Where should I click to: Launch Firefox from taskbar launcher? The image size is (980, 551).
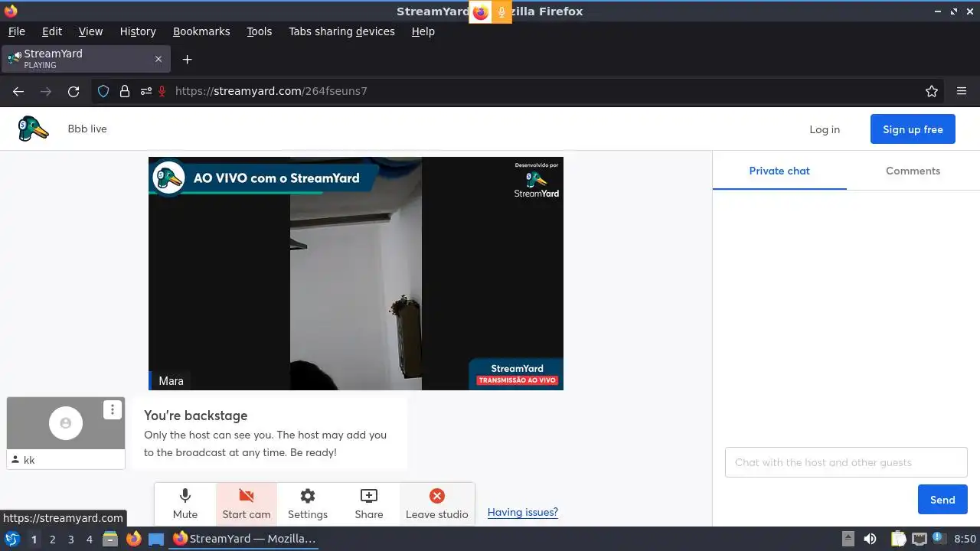tap(133, 539)
